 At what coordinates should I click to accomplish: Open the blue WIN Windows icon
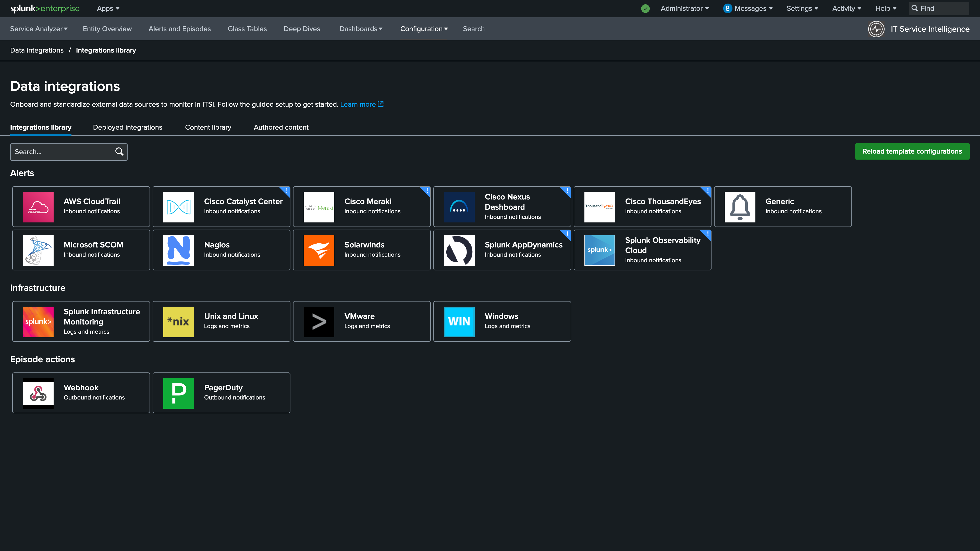point(459,322)
